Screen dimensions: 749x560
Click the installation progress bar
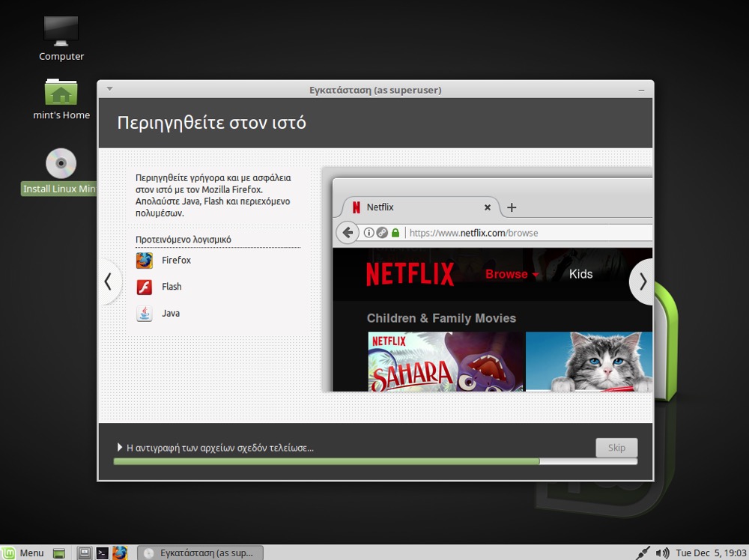(374, 461)
